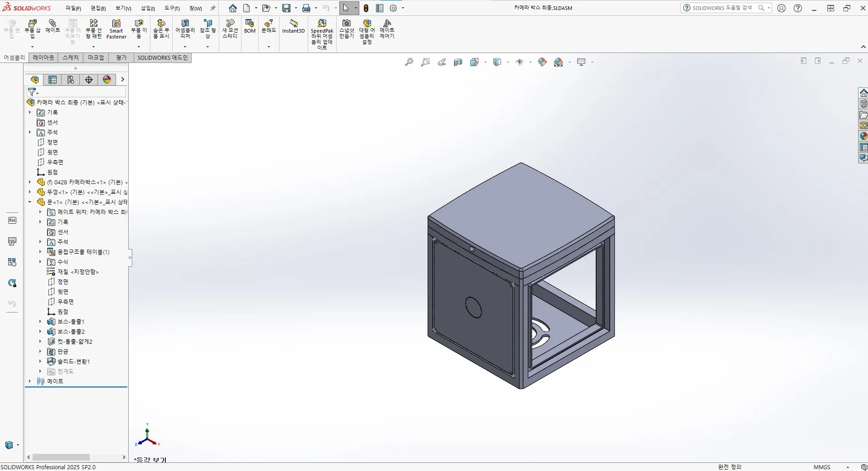
Task: Click the SOLIDWORKS help search field
Action: [x=722, y=8]
